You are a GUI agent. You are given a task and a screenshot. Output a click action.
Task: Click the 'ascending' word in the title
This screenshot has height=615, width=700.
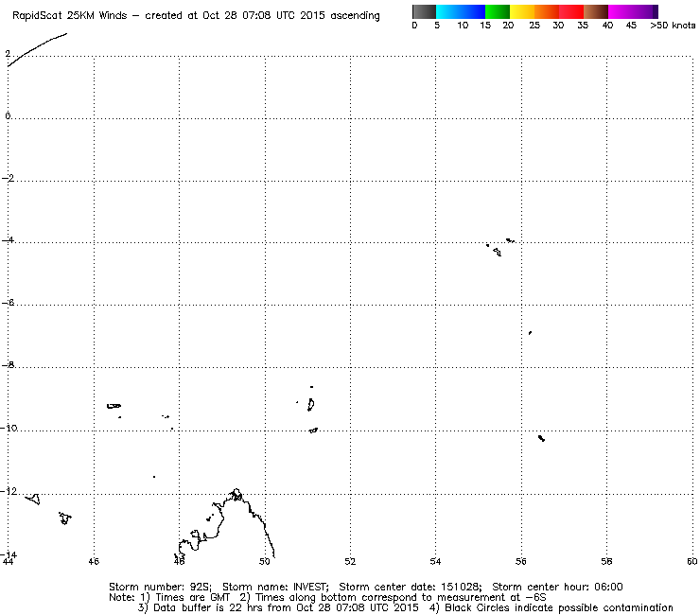(355, 16)
